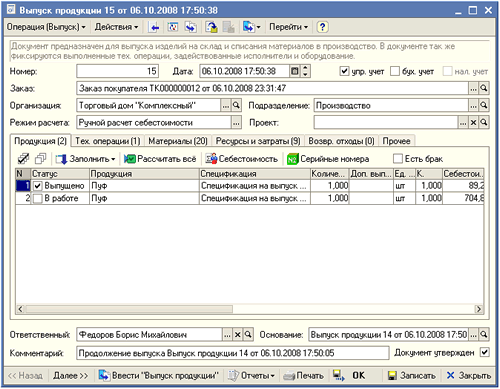Click the blue-arrow toolbar icon before the Перейти dropdown arrow

pyautogui.click(x=249, y=27)
